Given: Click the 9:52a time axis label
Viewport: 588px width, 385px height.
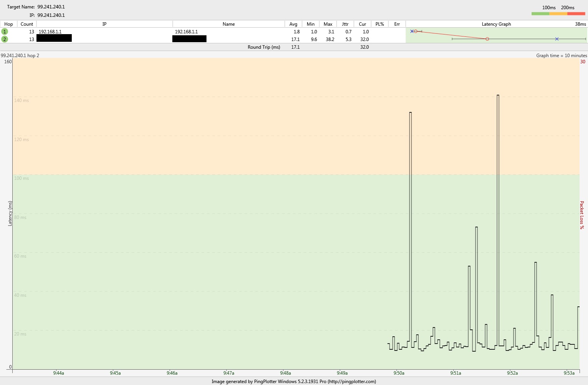Looking at the screenshot, I should pyautogui.click(x=512, y=373).
